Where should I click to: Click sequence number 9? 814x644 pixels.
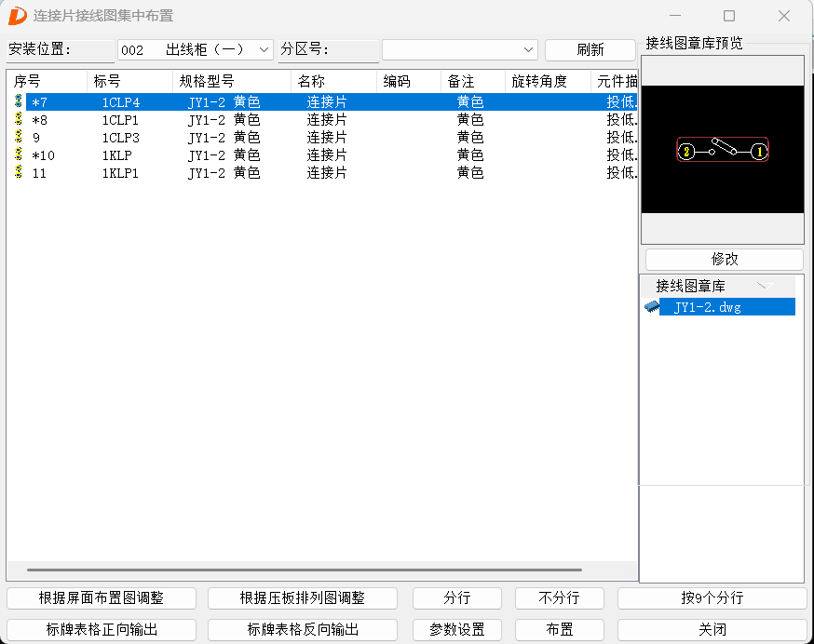coord(35,138)
